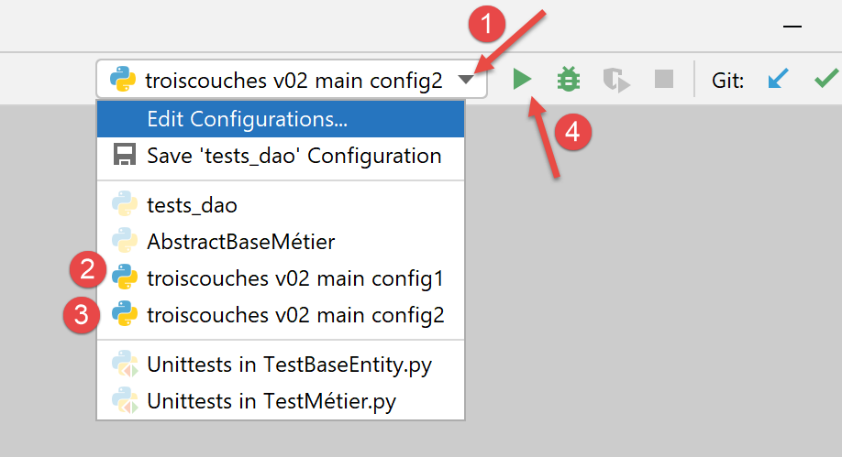Start debugging with the bug icon
This screenshot has height=457, width=842.
tap(569, 79)
